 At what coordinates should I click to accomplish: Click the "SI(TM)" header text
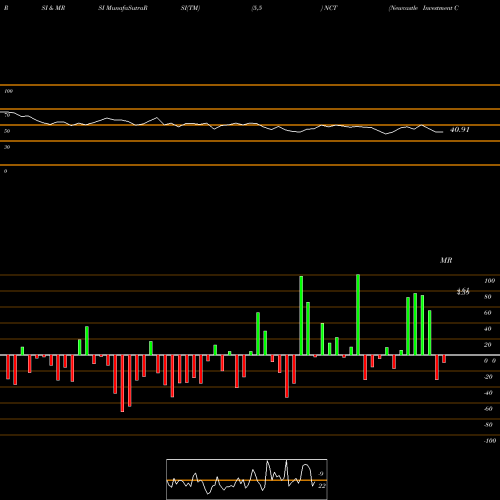point(190,8)
